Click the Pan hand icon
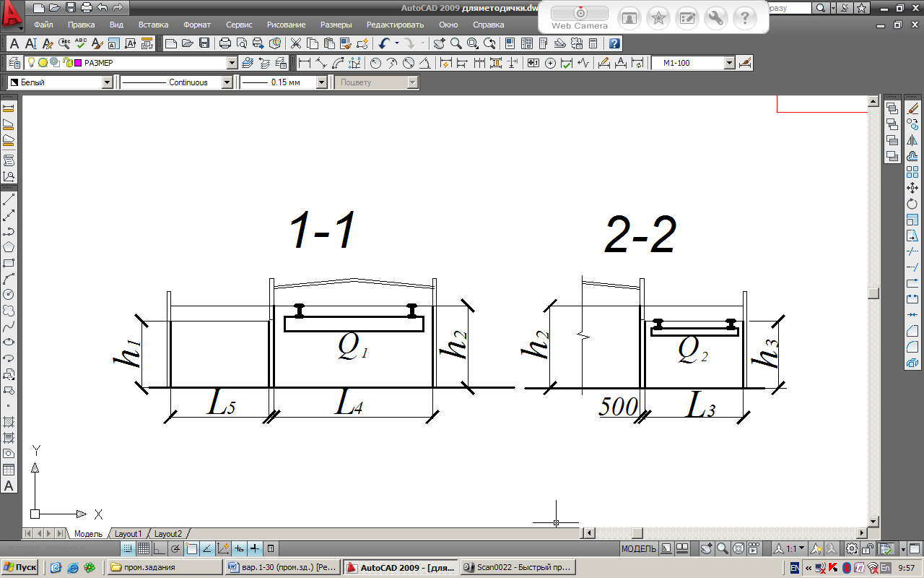 440,43
